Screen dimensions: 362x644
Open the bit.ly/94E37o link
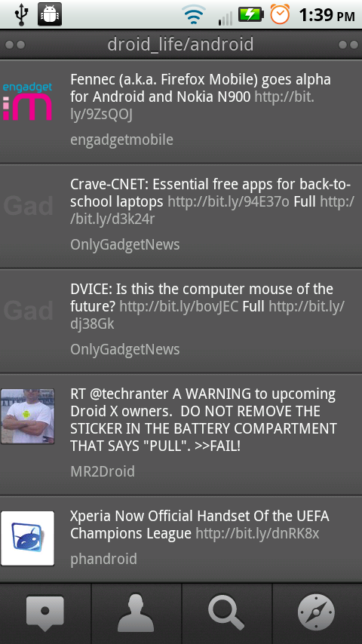(x=229, y=201)
